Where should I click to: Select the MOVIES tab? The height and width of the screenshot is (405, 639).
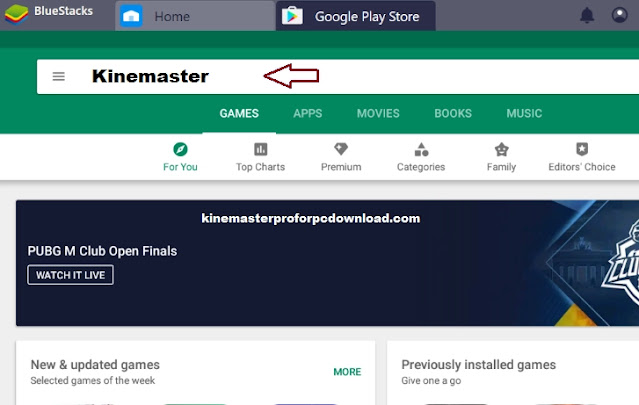(x=378, y=113)
